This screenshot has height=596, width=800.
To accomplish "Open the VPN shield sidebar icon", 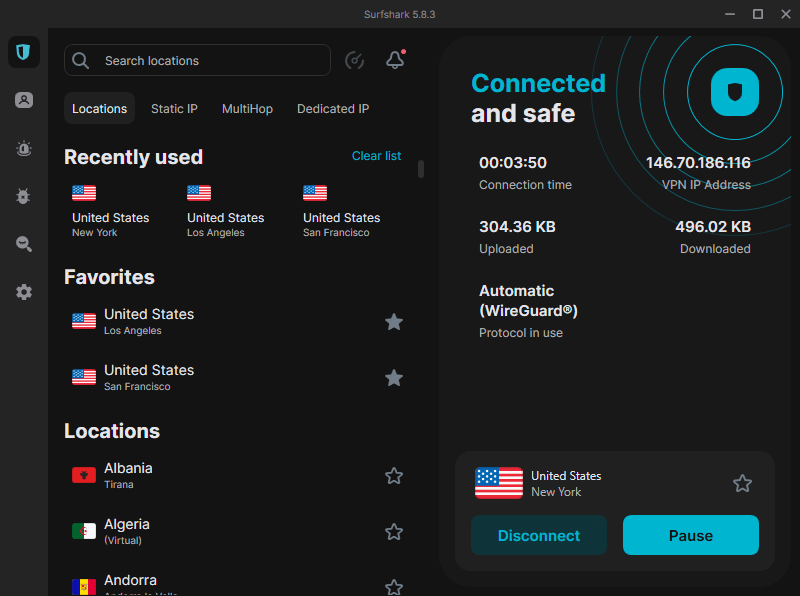I will [x=23, y=52].
